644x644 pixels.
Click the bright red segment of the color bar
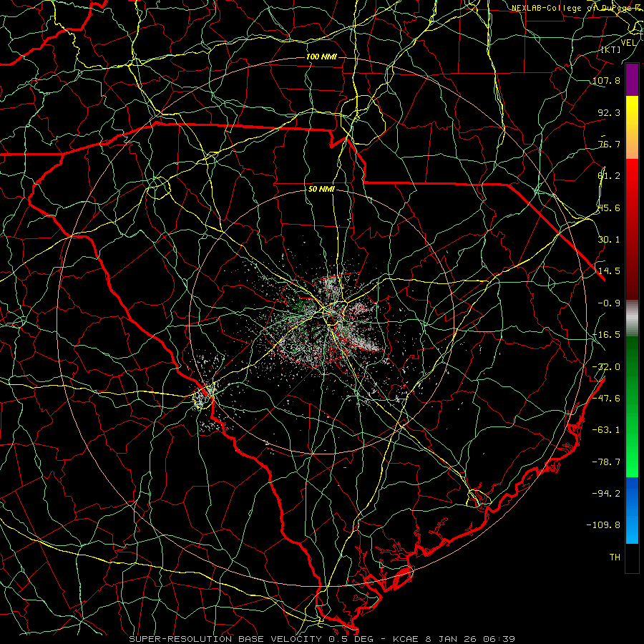coord(632,229)
